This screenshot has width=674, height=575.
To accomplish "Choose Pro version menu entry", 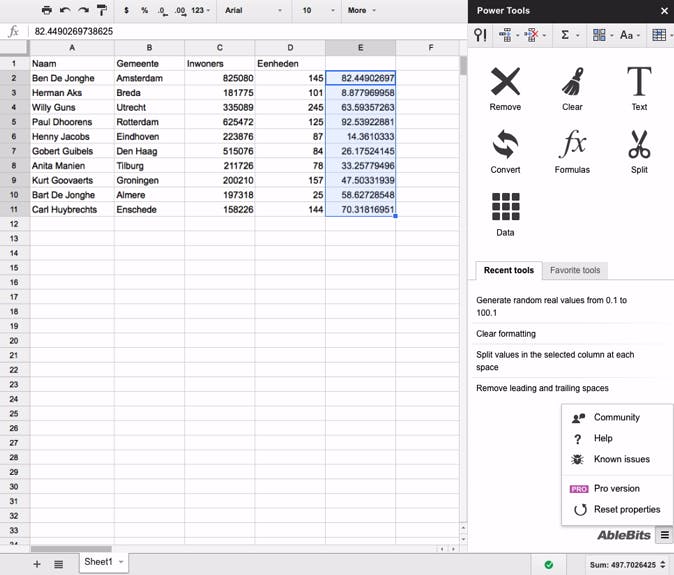I will coord(617,489).
